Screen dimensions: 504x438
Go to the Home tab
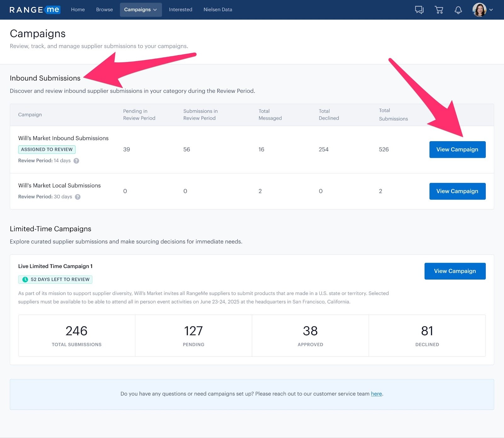(x=78, y=10)
